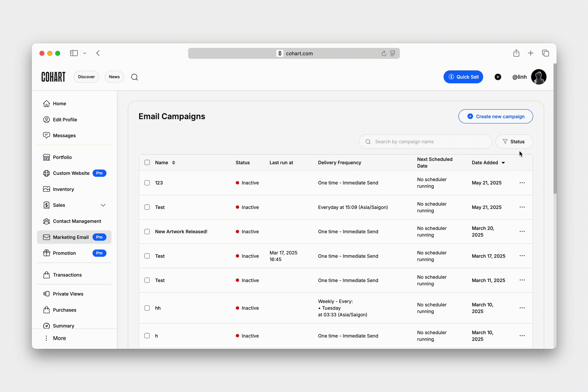Image resolution: width=588 pixels, height=392 pixels.
Task: Click Create new campaign button
Action: 495,116
